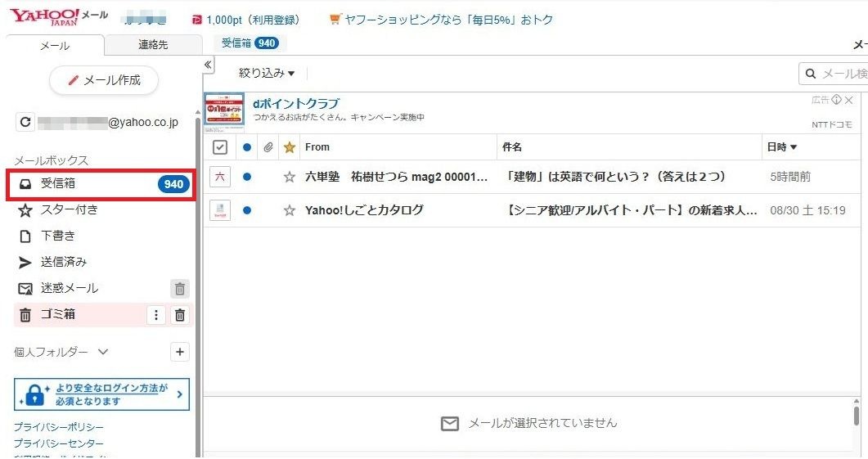
Task: Toggle unread dot on the 六単塾 email
Action: pyautogui.click(x=246, y=177)
